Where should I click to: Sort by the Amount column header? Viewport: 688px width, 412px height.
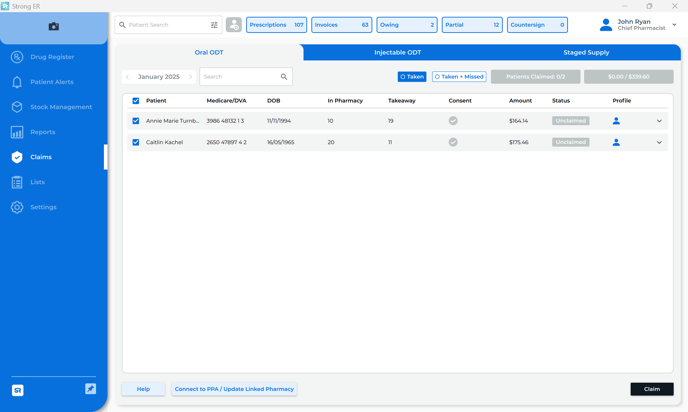point(520,101)
